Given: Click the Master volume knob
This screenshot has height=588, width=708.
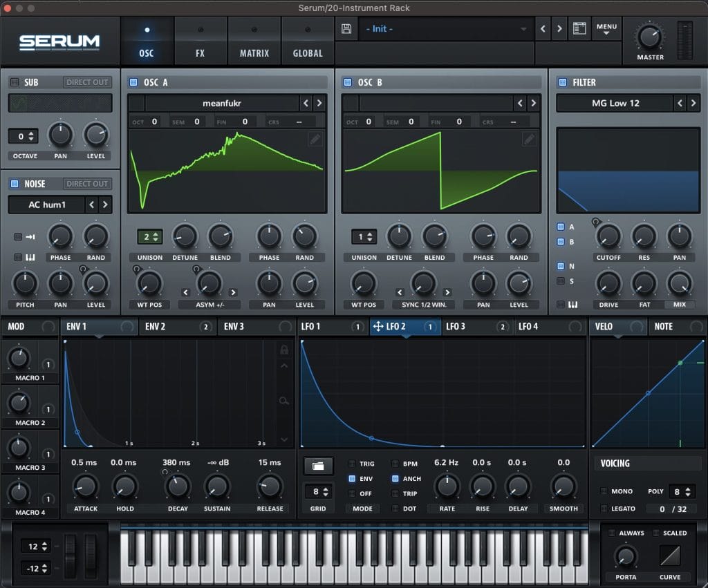Looking at the screenshot, I should 649,36.
